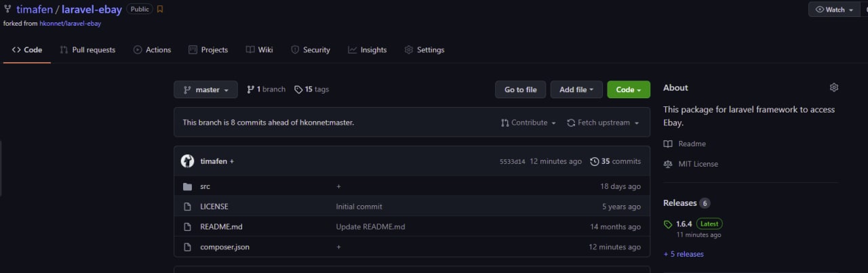Click the bookmark icon next to Public badge
This screenshot has width=868, height=273.
(x=160, y=9)
